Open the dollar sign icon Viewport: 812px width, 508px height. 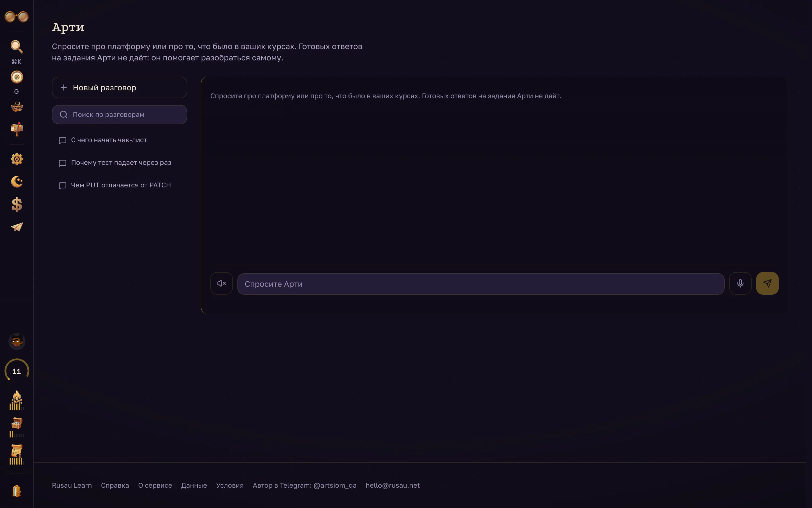16,204
